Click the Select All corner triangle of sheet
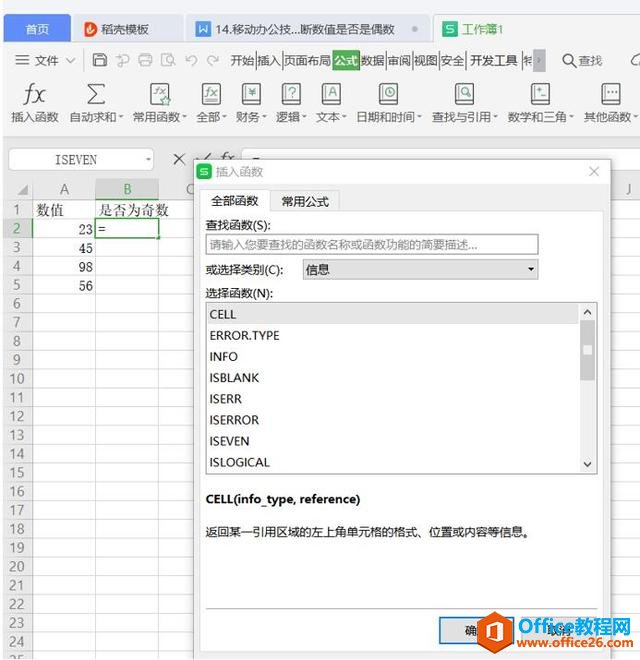Image resolution: width=640 pixels, height=660 pixels. click(x=22, y=190)
